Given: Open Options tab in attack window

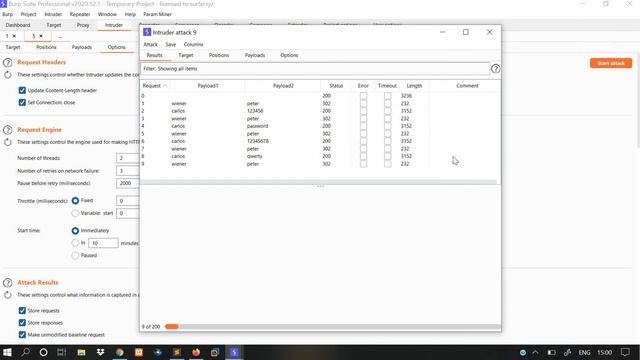Looking at the screenshot, I should coord(289,55).
